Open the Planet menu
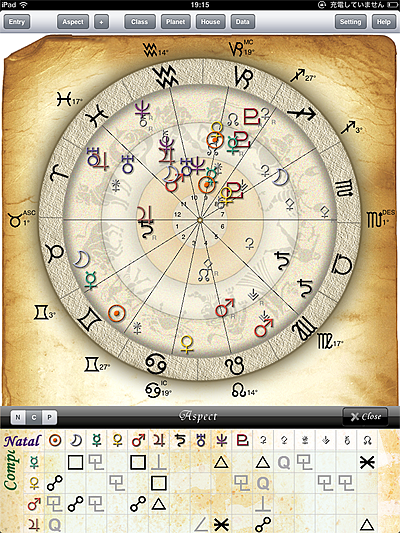Image resolution: width=400 pixels, height=533 pixels. pos(176,22)
